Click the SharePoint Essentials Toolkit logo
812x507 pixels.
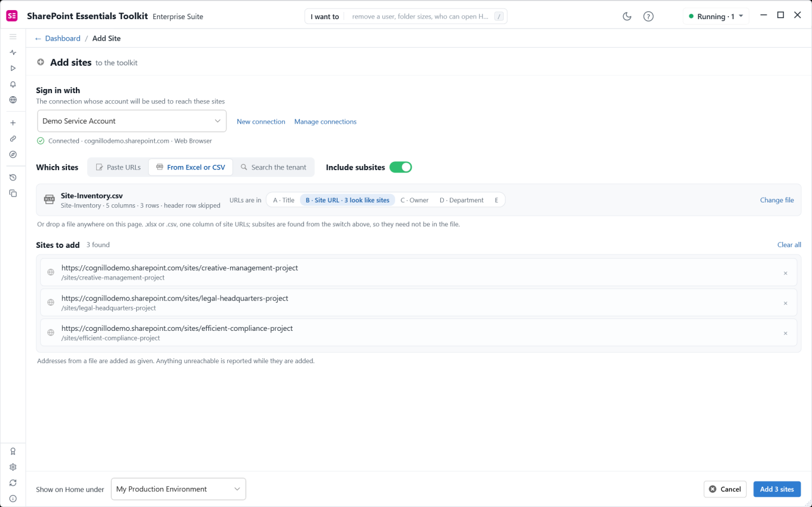[12, 16]
